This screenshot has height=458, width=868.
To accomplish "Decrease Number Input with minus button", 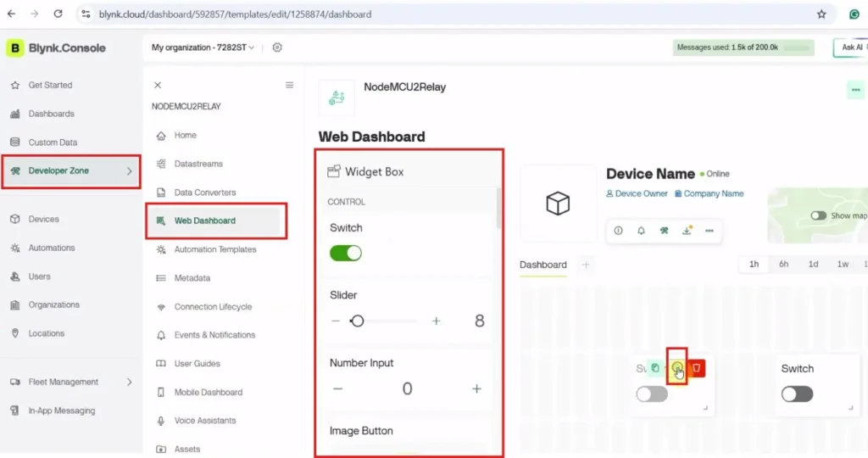I will 337,388.
